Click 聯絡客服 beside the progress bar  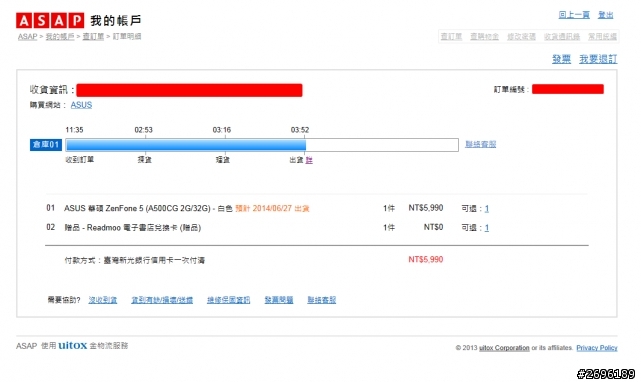point(480,144)
